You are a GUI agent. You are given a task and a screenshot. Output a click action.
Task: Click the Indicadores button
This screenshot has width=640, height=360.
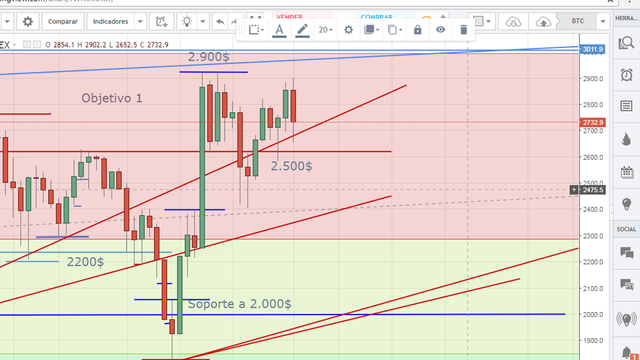click(110, 21)
